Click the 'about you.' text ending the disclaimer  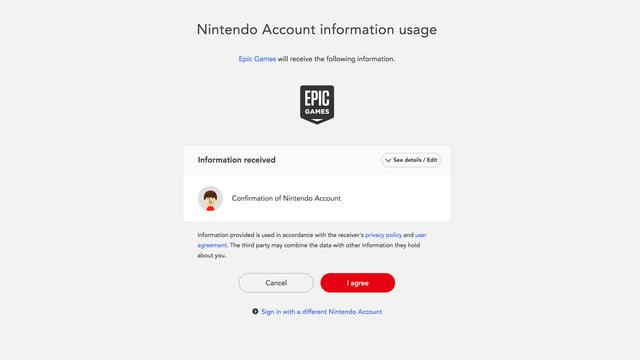(x=211, y=256)
